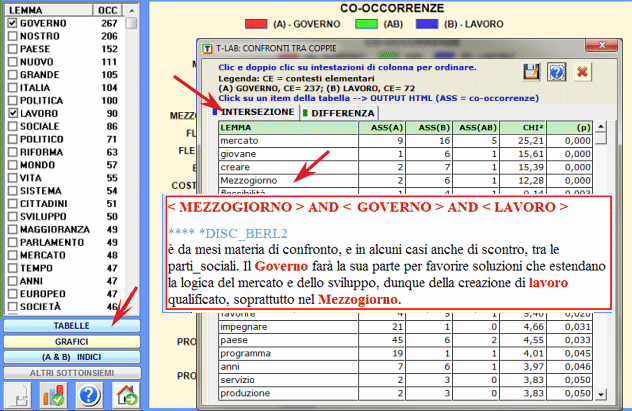Sort by the LEMMA column header in table
This screenshot has height=411, width=632.
coord(288,128)
